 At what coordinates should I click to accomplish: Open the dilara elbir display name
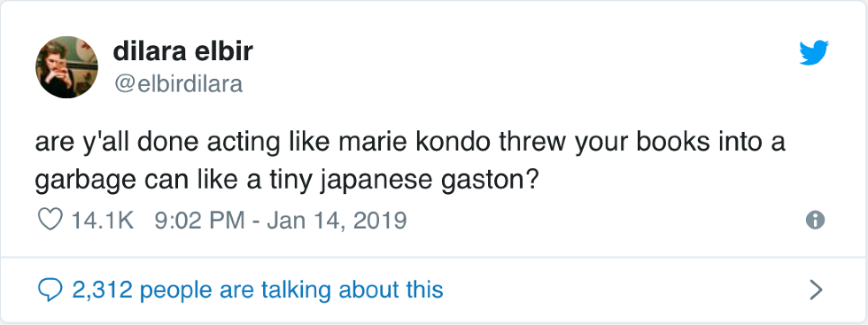(183, 51)
